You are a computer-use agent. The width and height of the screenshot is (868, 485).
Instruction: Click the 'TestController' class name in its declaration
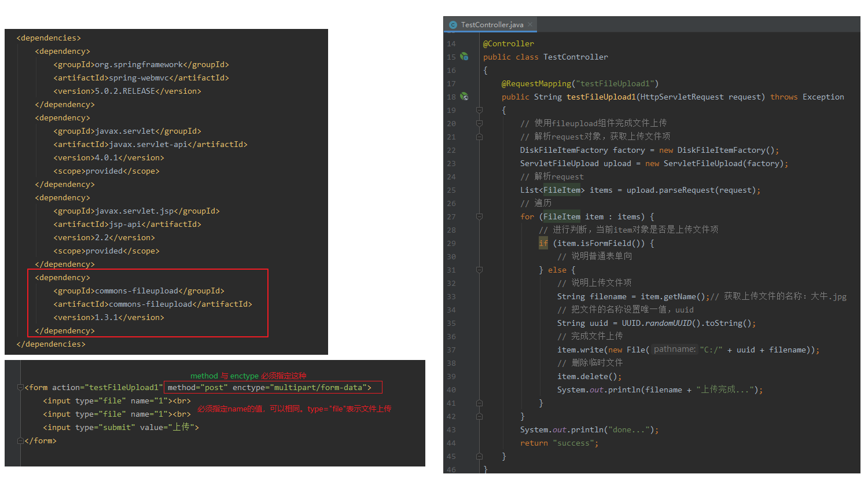pyautogui.click(x=576, y=57)
